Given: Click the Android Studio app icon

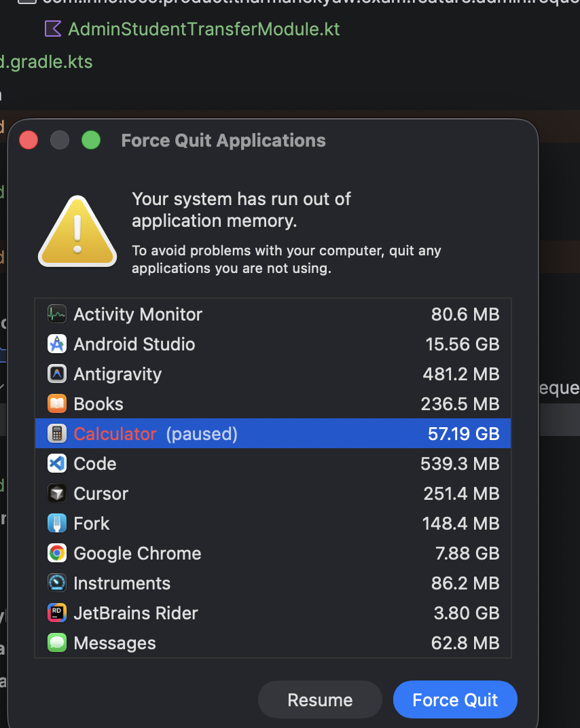Looking at the screenshot, I should (x=57, y=344).
